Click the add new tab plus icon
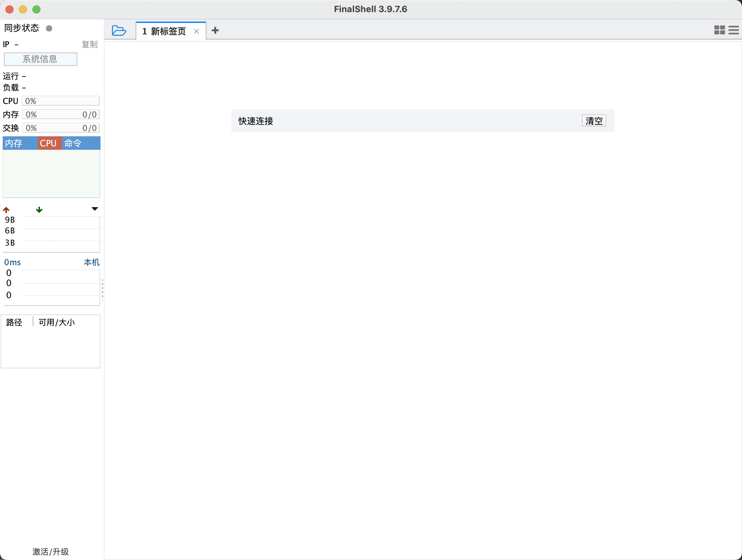Screen dimensions: 742x560 pos(215,31)
